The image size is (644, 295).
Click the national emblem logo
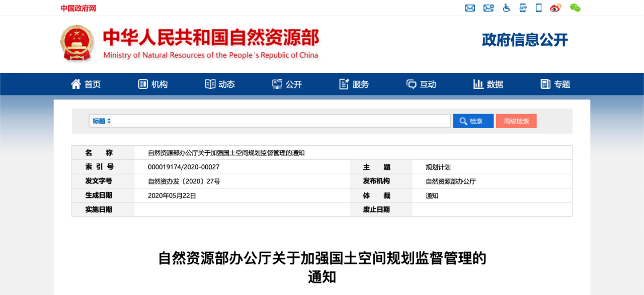[x=77, y=44]
